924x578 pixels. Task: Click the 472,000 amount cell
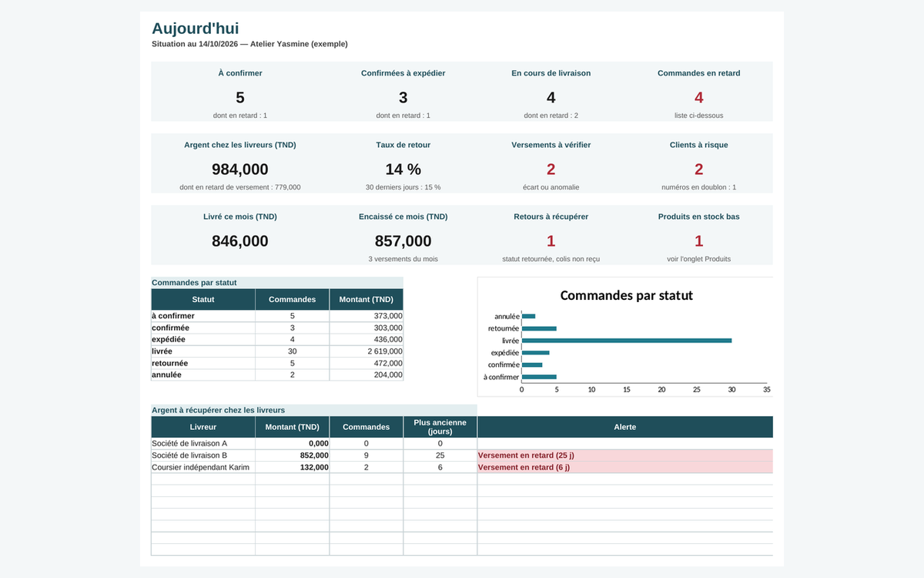(x=367, y=363)
